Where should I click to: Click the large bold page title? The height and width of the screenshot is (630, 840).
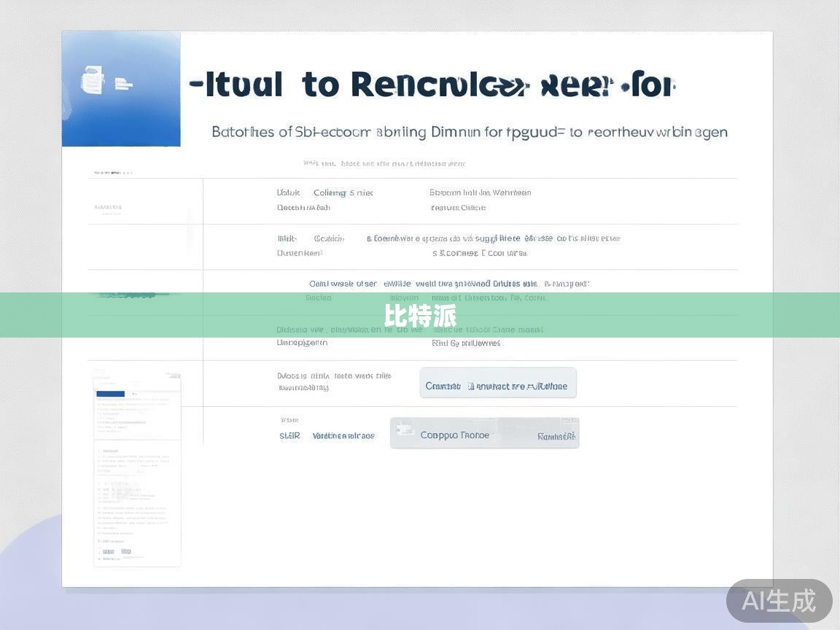click(432, 85)
